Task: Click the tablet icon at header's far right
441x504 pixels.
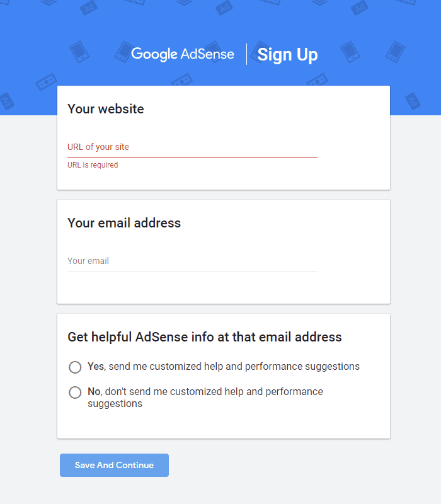Action: point(396,52)
